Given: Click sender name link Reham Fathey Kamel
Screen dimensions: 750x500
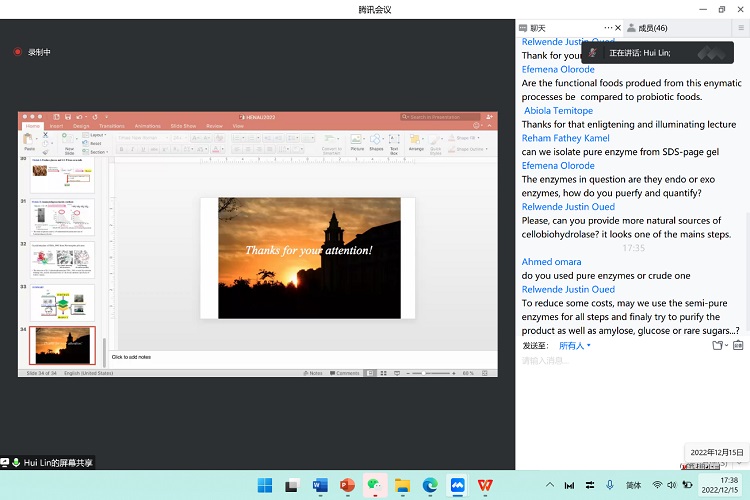Looking at the screenshot, I should click(566, 137).
